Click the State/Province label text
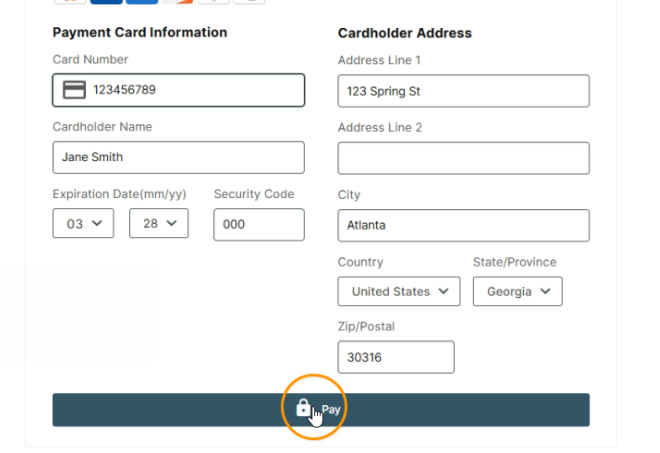Image resolution: width=660 pixels, height=453 pixels. [514, 262]
